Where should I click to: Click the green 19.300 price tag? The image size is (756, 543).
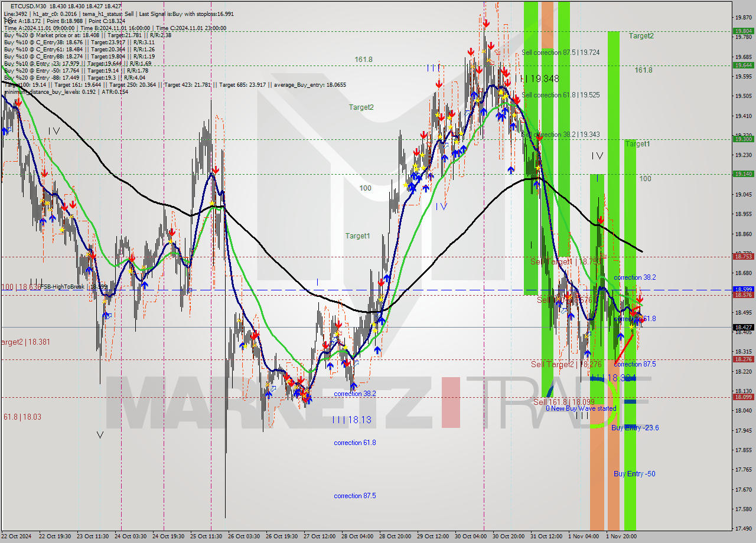(743, 139)
